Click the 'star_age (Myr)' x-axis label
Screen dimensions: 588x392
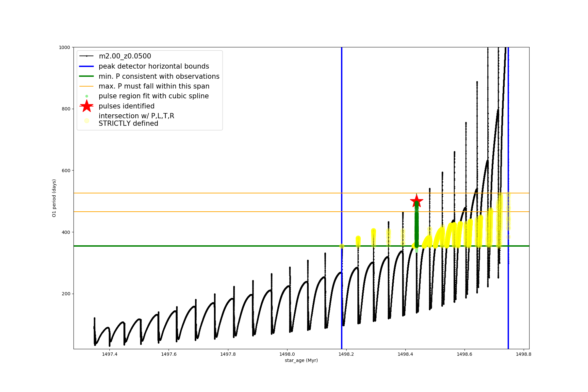coord(301,360)
